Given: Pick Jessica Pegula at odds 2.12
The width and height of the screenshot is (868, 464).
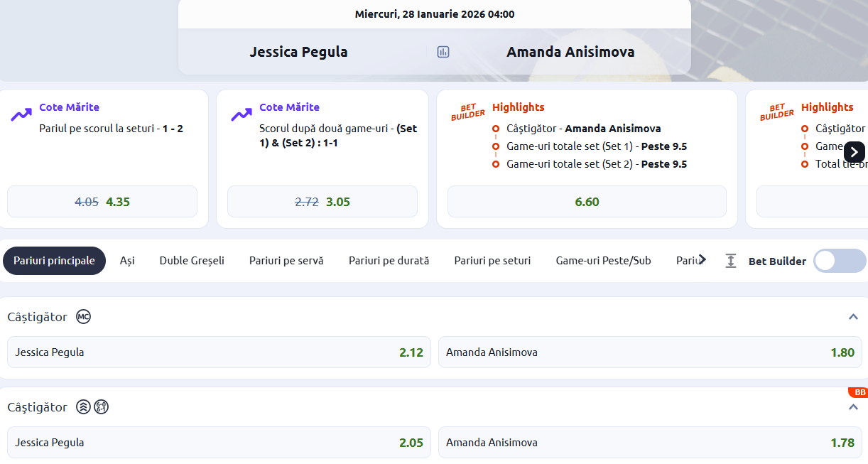Looking at the screenshot, I should [219, 352].
